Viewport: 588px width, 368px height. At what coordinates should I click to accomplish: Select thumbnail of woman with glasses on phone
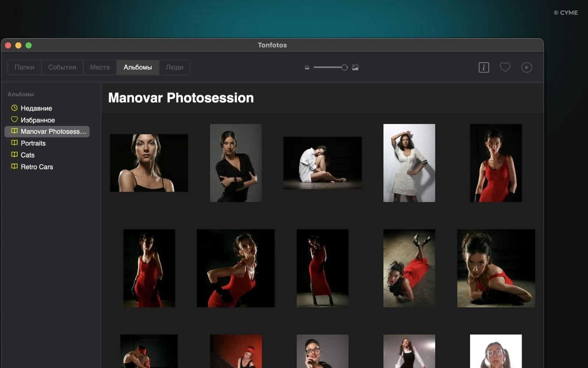(x=323, y=351)
